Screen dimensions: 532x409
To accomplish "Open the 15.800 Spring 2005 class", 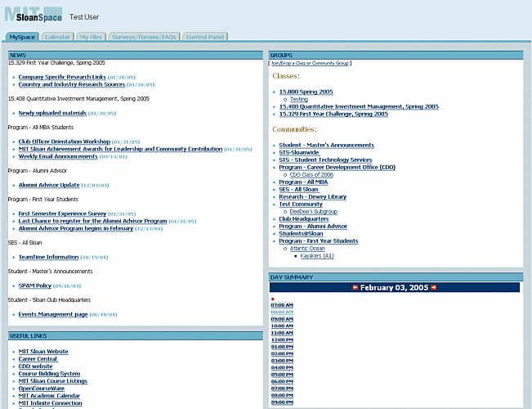I will tap(306, 92).
